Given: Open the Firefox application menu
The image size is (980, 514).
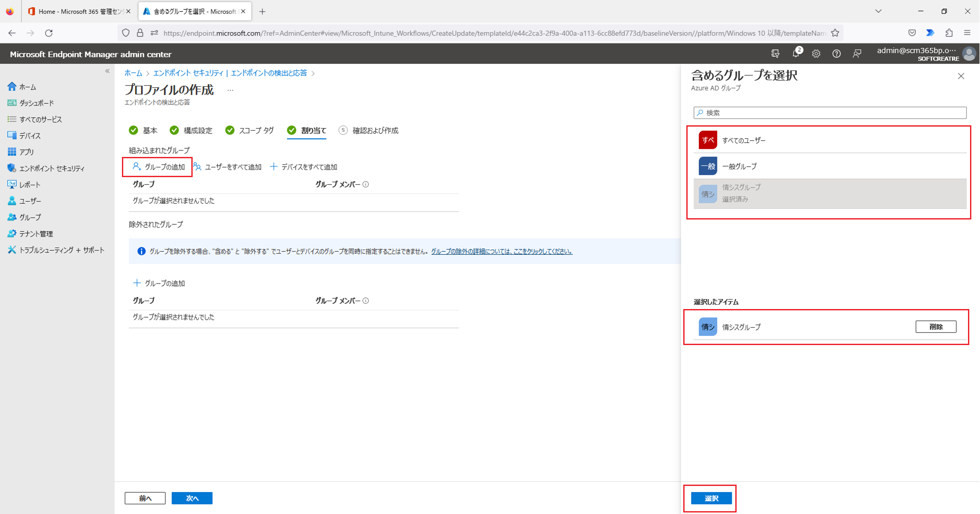Looking at the screenshot, I should pos(967,33).
